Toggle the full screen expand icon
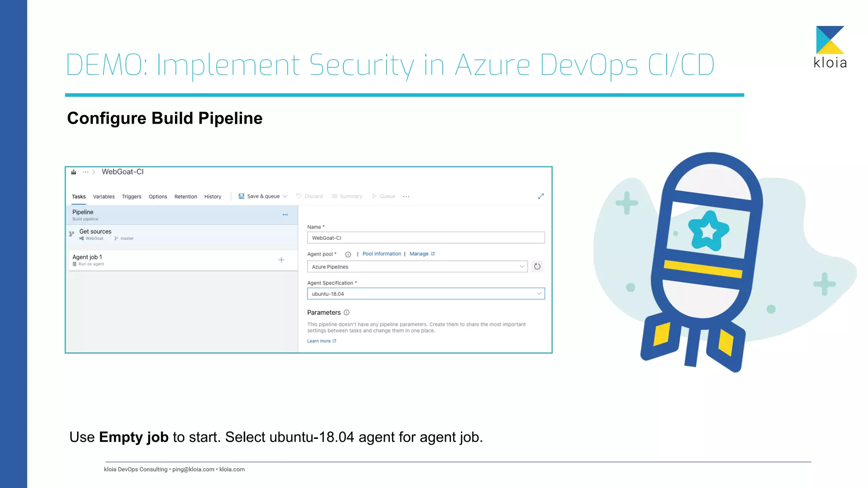 (x=541, y=196)
